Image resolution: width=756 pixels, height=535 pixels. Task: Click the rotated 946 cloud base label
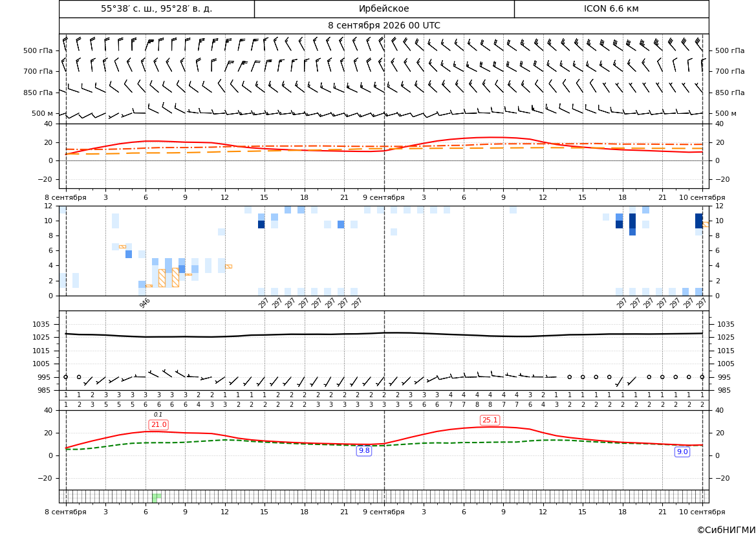point(145,303)
